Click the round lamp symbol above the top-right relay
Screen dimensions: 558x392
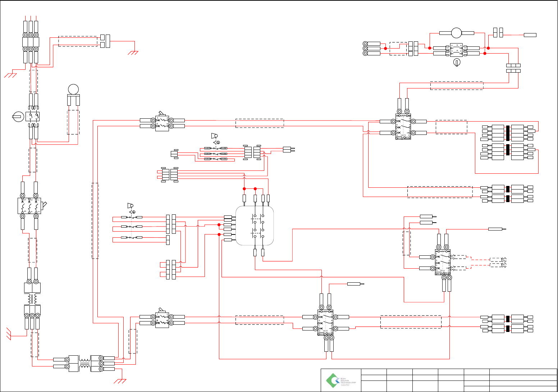[457, 33]
